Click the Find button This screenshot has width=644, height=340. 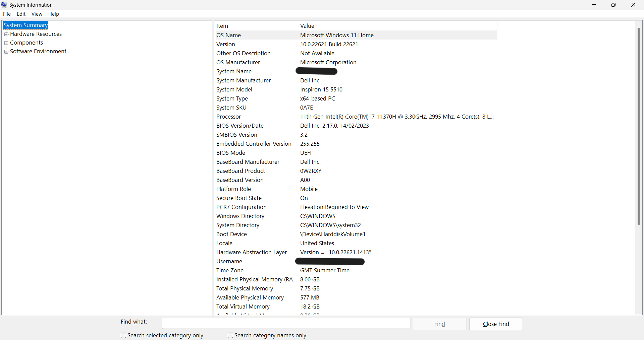click(440, 324)
